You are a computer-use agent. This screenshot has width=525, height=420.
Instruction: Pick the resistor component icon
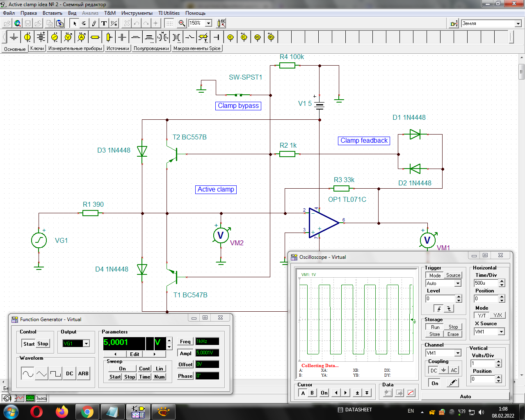coord(95,37)
